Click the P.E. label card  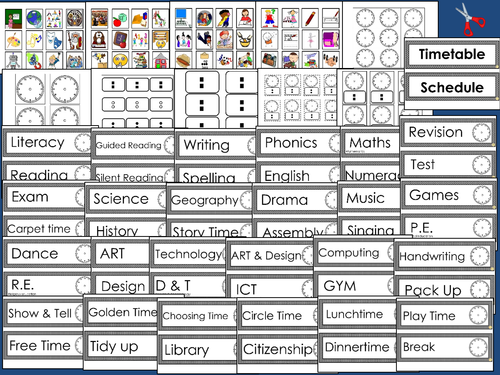pyautogui.click(x=448, y=228)
